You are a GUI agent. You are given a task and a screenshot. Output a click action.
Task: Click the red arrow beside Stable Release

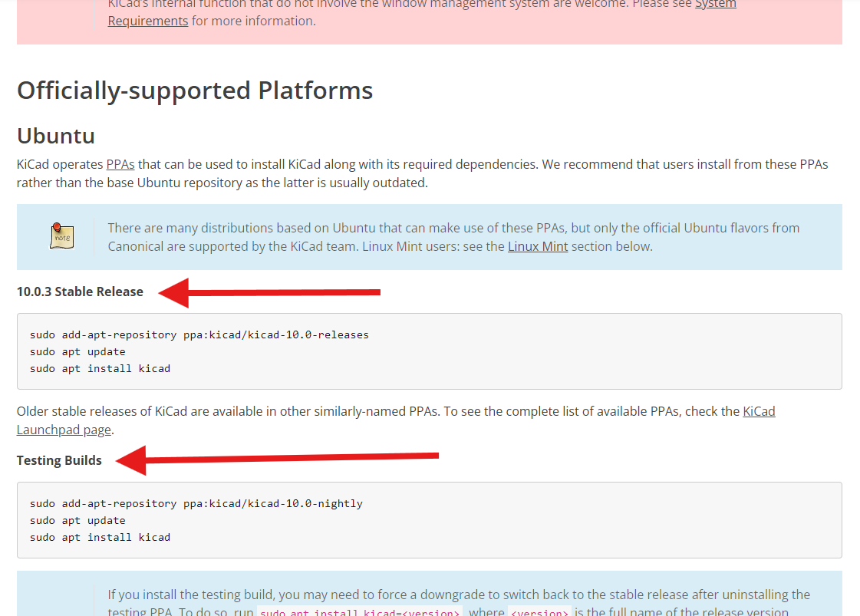coord(269,292)
